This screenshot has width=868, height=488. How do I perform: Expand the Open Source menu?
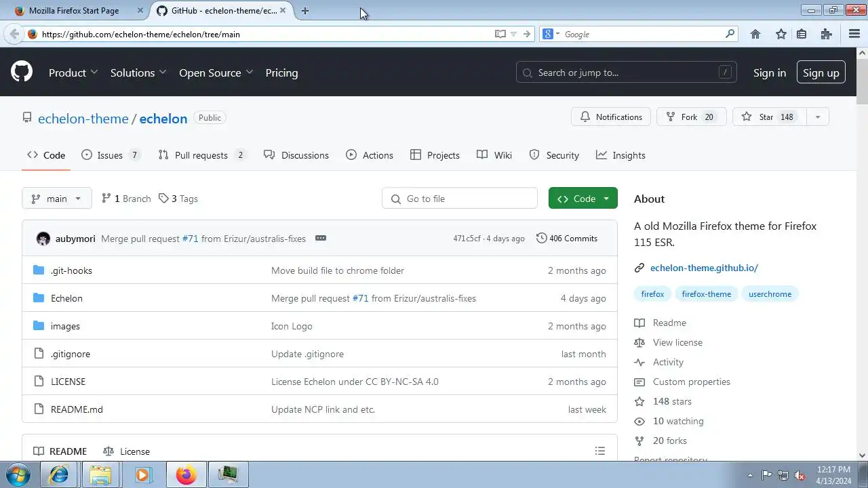pyautogui.click(x=216, y=73)
